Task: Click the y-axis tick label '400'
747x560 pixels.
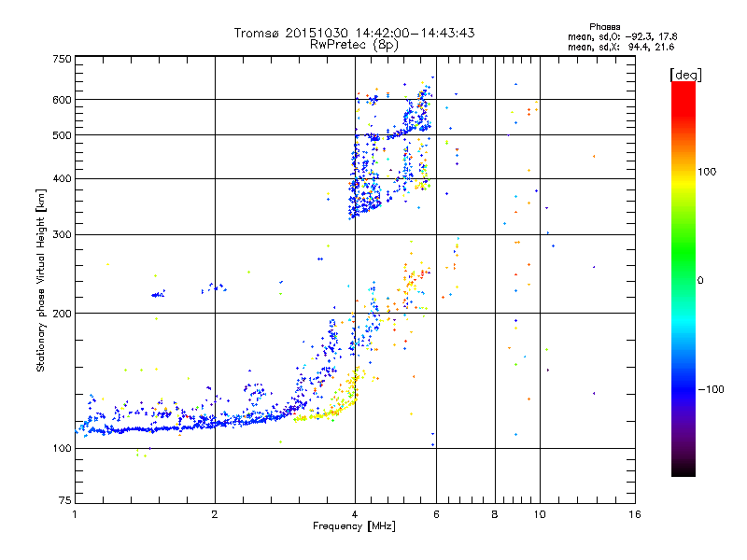Action: click(x=62, y=179)
